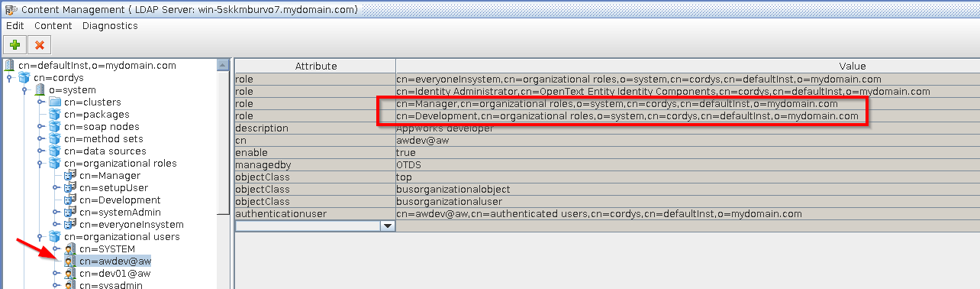Click the managedby attribute cell
Image resolution: width=980 pixels, height=289 pixels.
(x=315, y=165)
